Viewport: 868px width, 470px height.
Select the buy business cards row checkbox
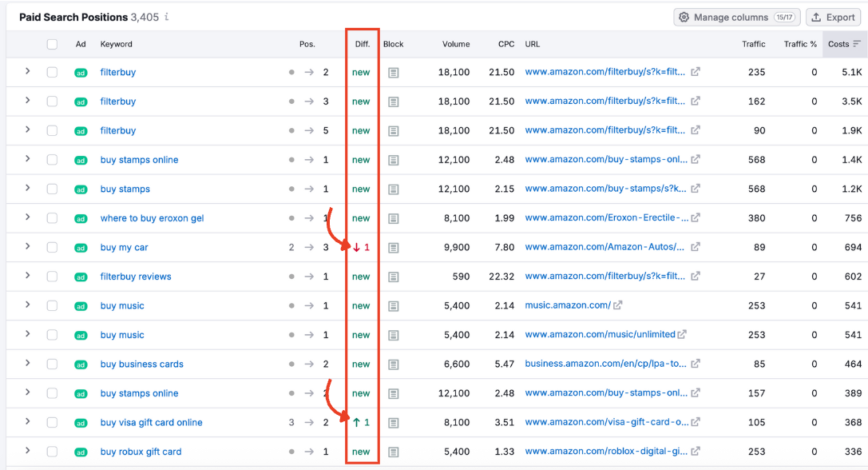pyautogui.click(x=52, y=364)
